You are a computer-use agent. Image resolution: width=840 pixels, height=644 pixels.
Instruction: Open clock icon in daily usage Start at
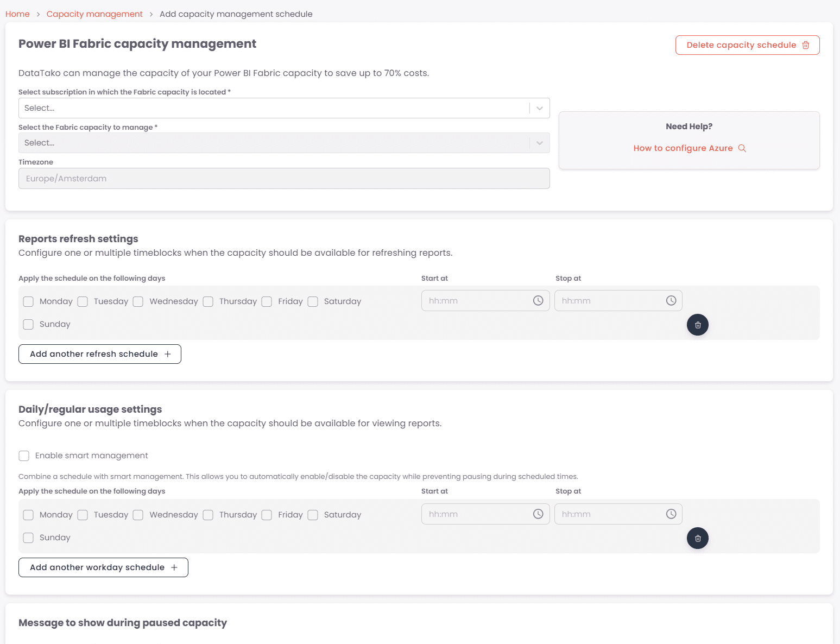pos(538,514)
